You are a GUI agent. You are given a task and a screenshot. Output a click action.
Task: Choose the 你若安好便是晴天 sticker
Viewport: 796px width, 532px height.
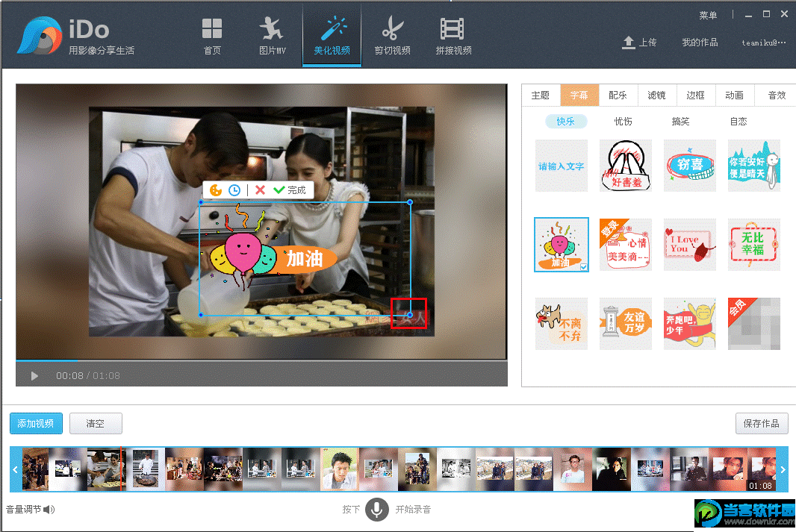pyautogui.click(x=754, y=166)
